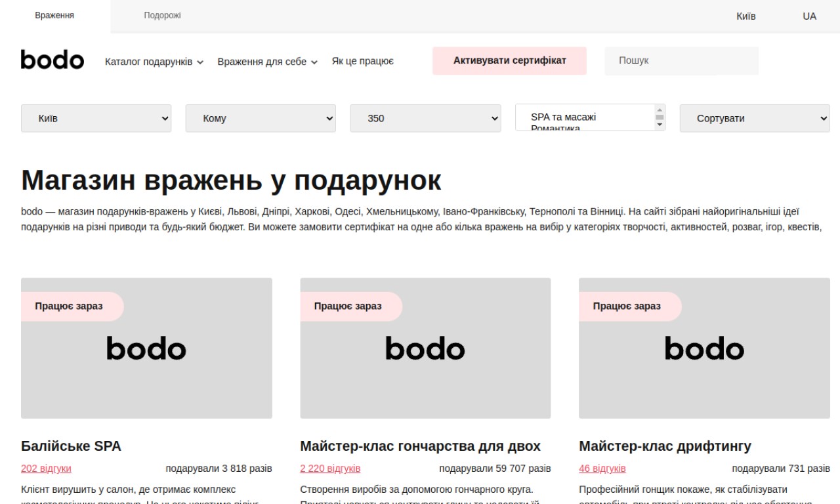
Task: Click text подарували 3 818 разів
Action: point(219,469)
